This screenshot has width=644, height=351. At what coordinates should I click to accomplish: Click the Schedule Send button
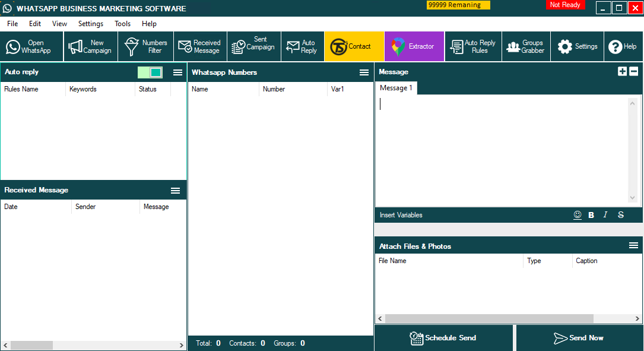point(443,338)
